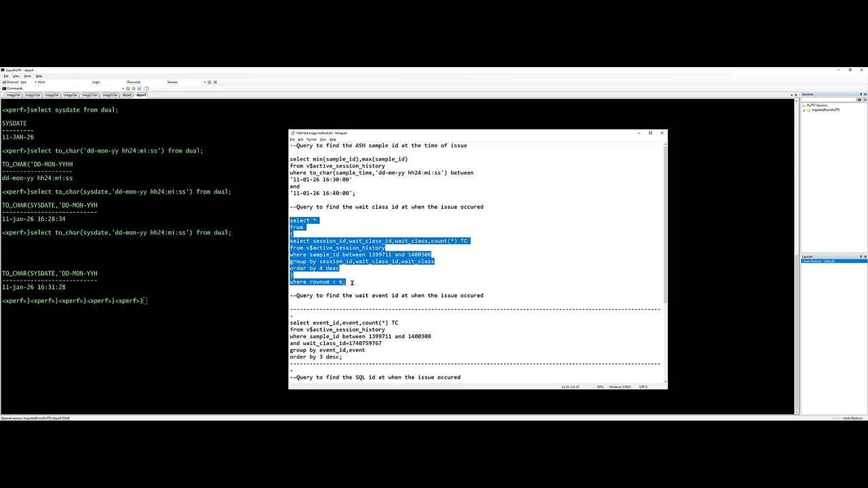Open Notepad File menu

(x=292, y=140)
